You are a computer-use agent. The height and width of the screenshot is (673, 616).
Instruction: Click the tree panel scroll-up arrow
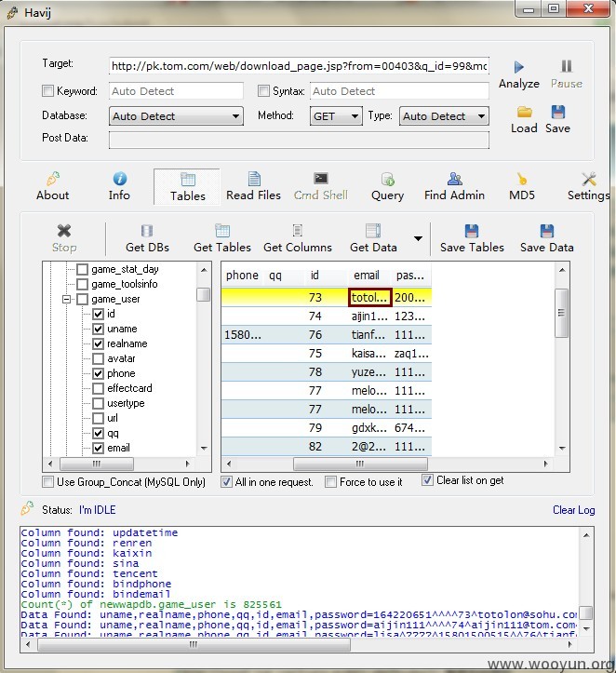tap(204, 270)
